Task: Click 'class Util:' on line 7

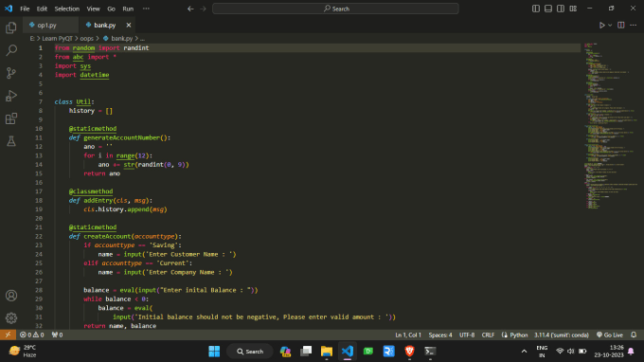Action: click(x=74, y=101)
